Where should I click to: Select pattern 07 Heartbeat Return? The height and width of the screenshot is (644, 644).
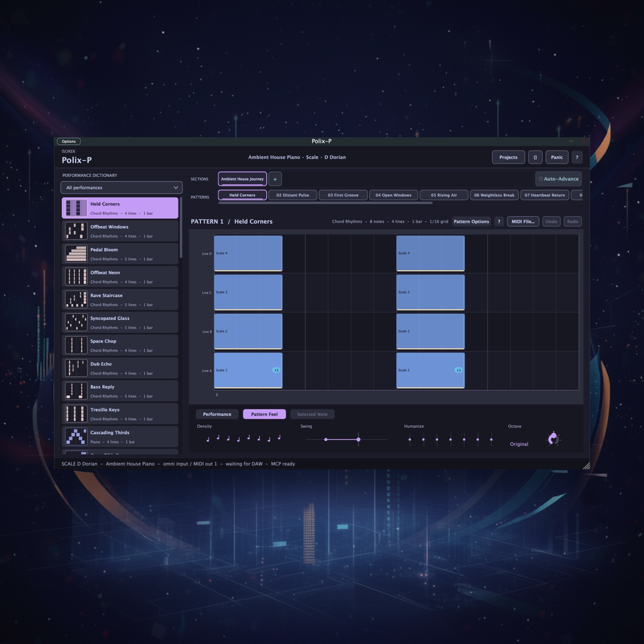pyautogui.click(x=544, y=195)
